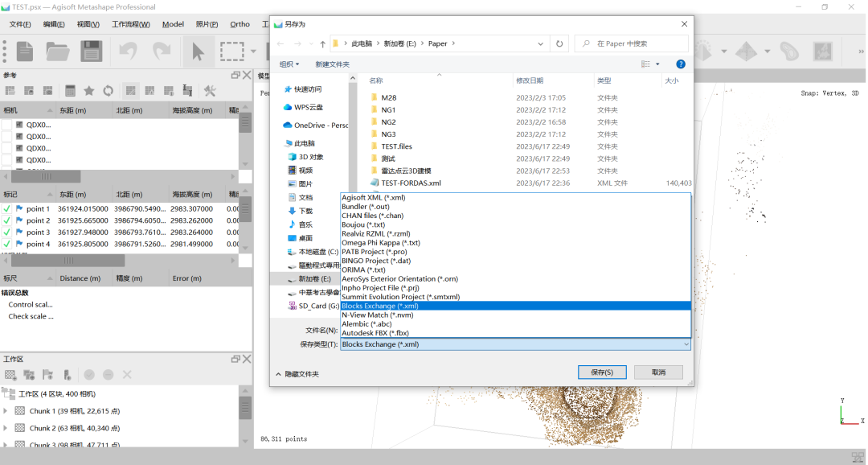The image size is (868, 465).
Task: Click the Save floppy disk icon in toolbar
Action: tap(92, 51)
